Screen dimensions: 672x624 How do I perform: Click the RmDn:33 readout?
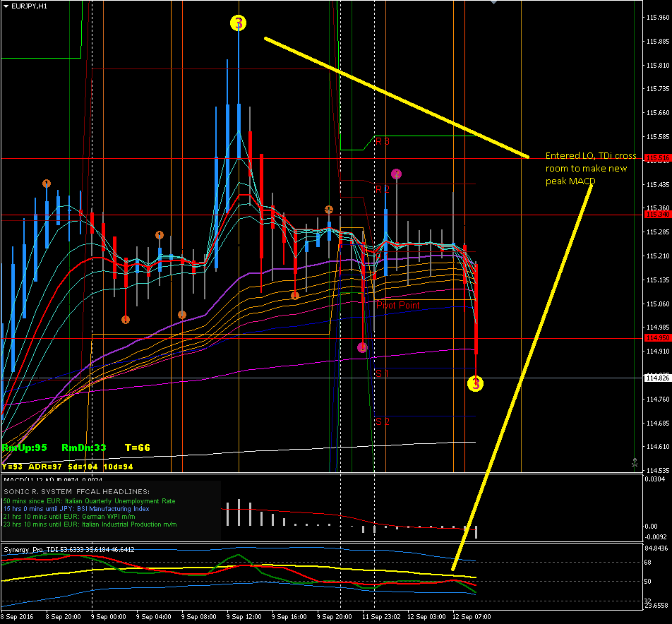pyautogui.click(x=84, y=448)
